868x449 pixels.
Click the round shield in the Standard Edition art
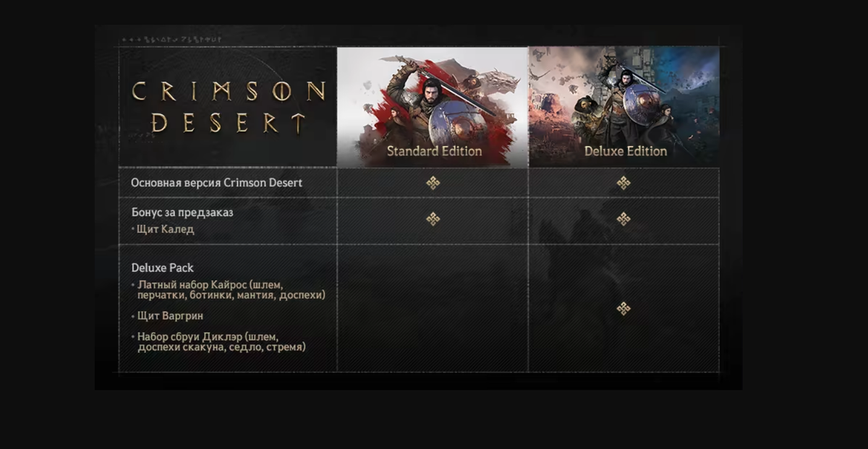click(449, 122)
